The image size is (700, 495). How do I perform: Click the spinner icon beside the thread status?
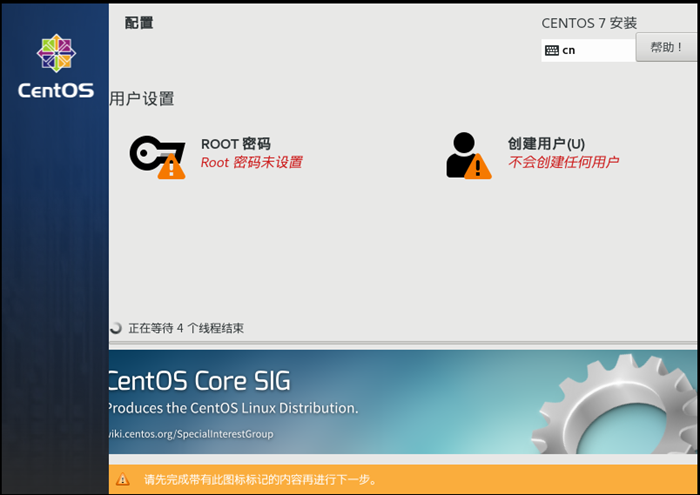point(116,328)
